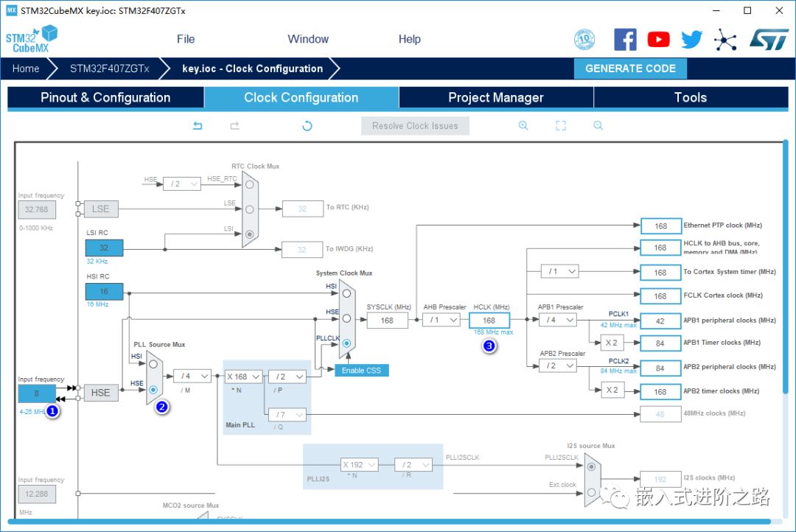Click Resolve Clock Issues button
Image resolution: width=796 pixels, height=532 pixels.
[415, 126]
